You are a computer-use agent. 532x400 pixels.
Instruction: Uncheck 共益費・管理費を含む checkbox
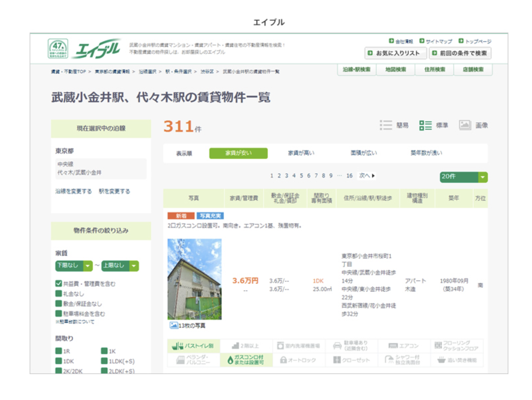pyautogui.click(x=59, y=283)
